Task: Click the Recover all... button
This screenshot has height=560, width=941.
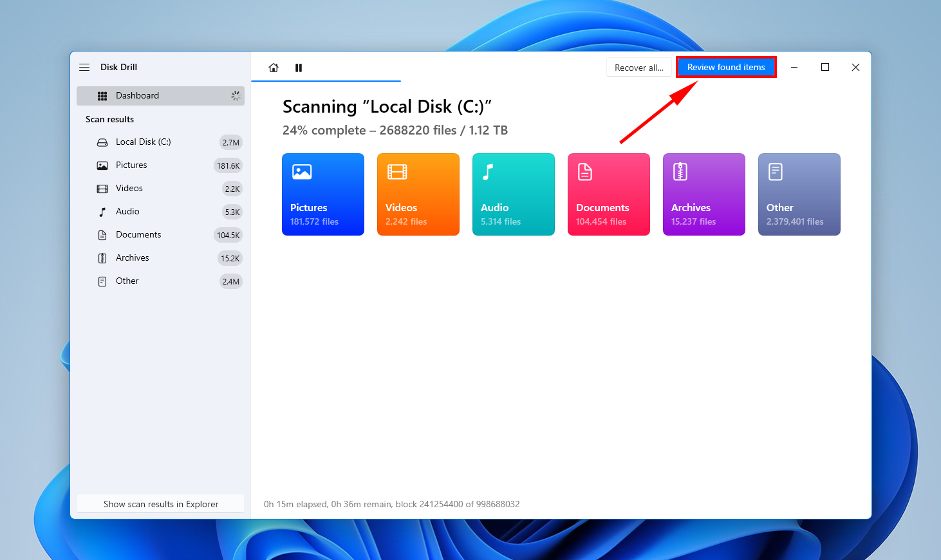Action: pos(639,68)
